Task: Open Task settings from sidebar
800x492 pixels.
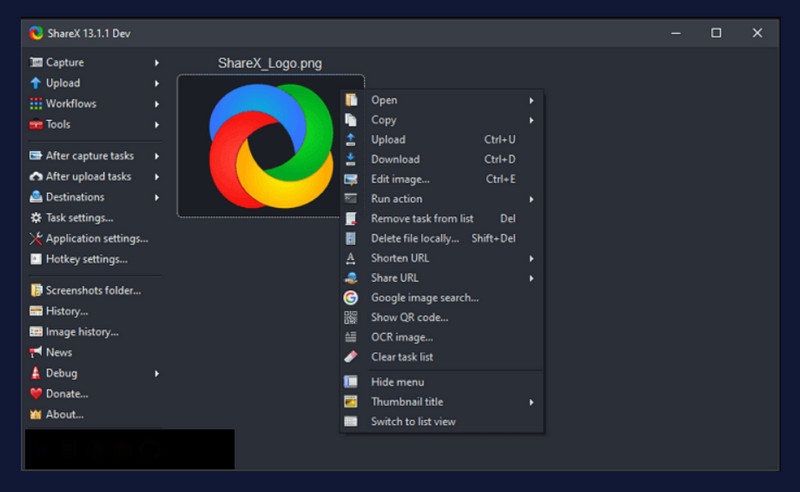Action: pos(80,218)
